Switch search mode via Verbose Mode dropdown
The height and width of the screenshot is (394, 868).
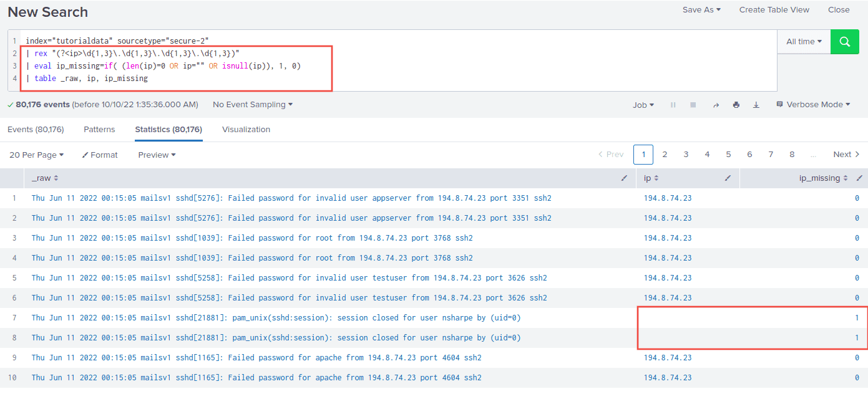tap(813, 104)
